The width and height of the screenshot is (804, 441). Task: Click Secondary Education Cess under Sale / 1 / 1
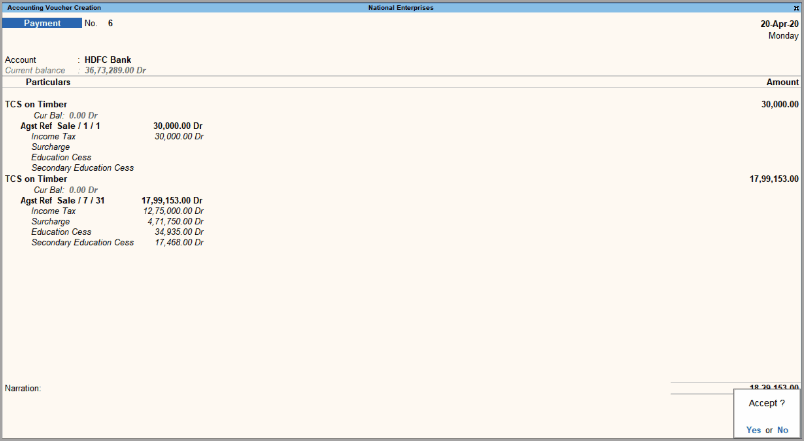(x=83, y=168)
